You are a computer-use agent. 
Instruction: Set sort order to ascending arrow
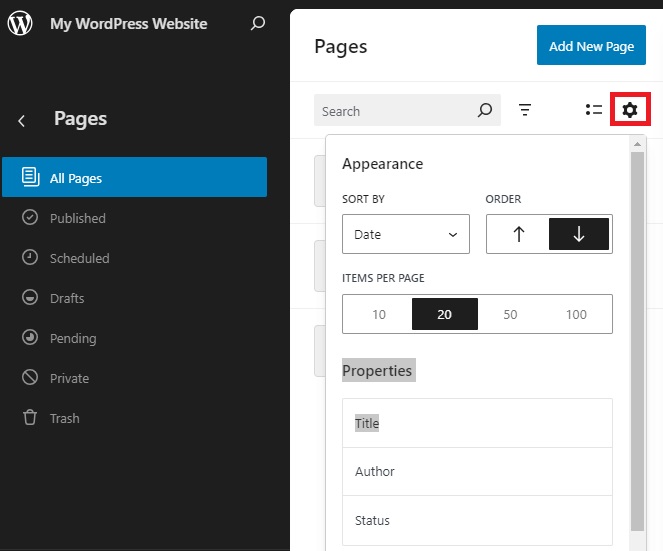pyautogui.click(x=518, y=234)
